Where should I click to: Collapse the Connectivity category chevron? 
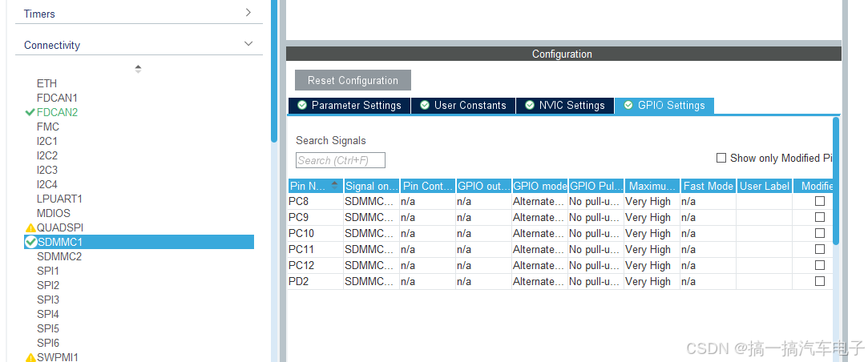click(248, 44)
